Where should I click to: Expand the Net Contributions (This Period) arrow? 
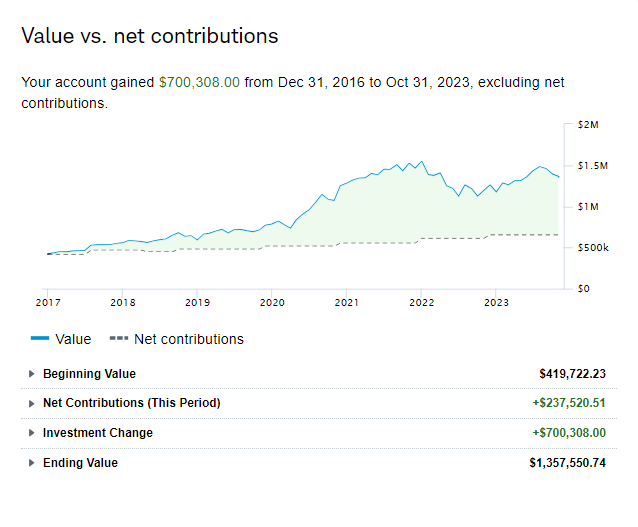click(32, 403)
